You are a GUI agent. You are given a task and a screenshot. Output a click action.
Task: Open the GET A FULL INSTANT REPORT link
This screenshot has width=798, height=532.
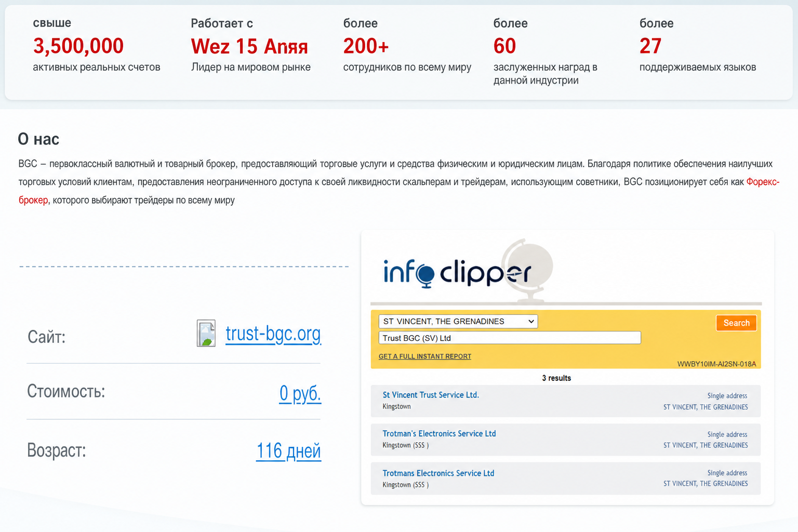[x=425, y=356]
